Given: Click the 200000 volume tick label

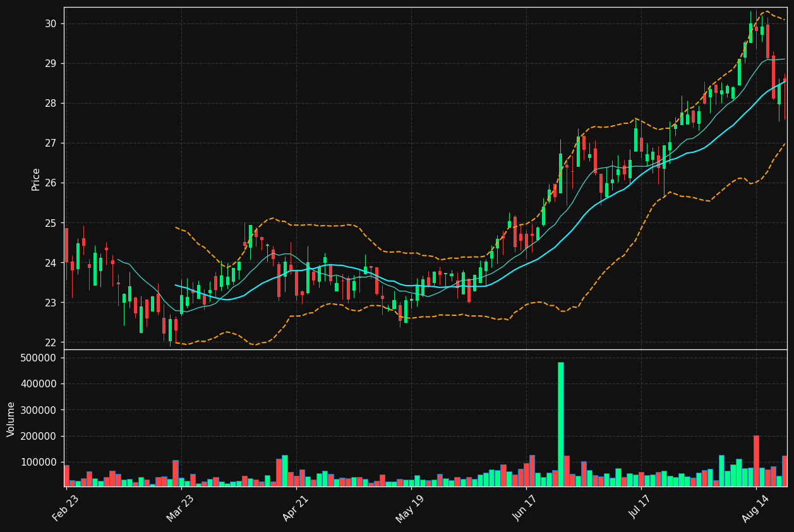Looking at the screenshot, I should (39, 436).
